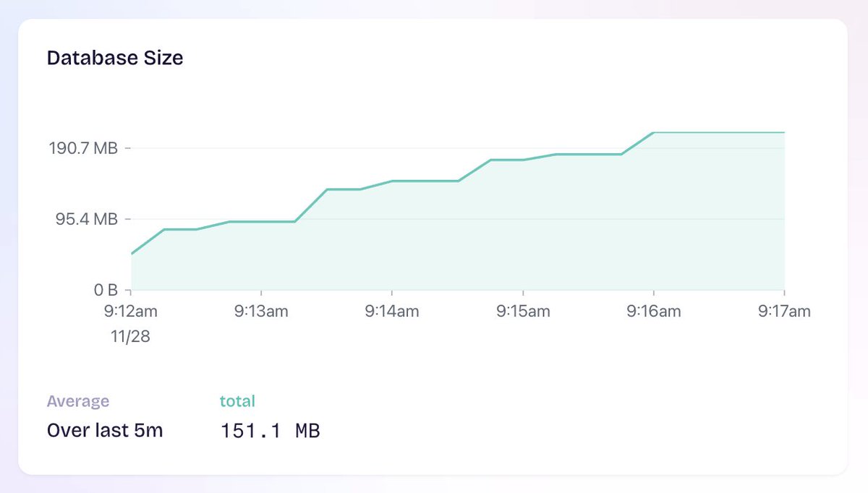
Task: Click the data point at 9:15am
Action: pos(523,159)
